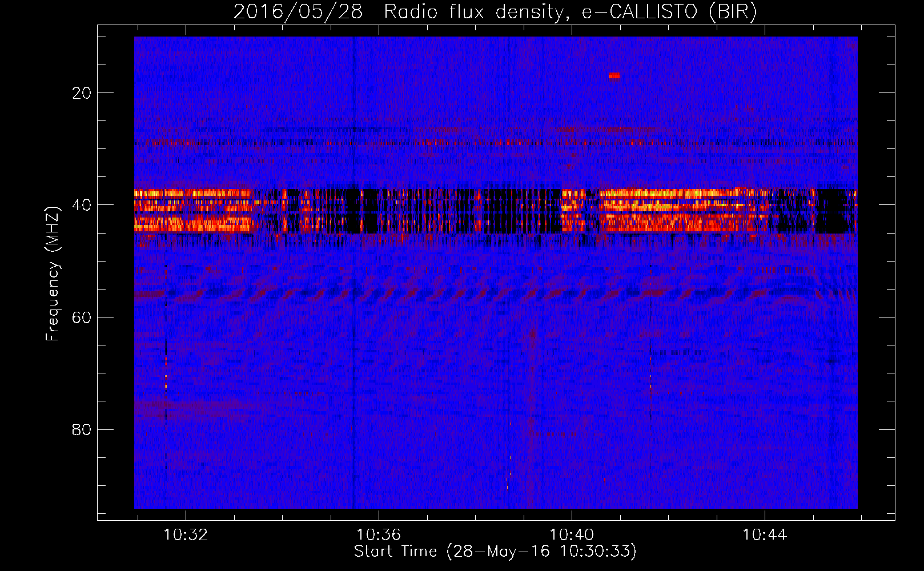Click the '10:44' time tick label
Screen dimensions: 924x571
point(765,535)
